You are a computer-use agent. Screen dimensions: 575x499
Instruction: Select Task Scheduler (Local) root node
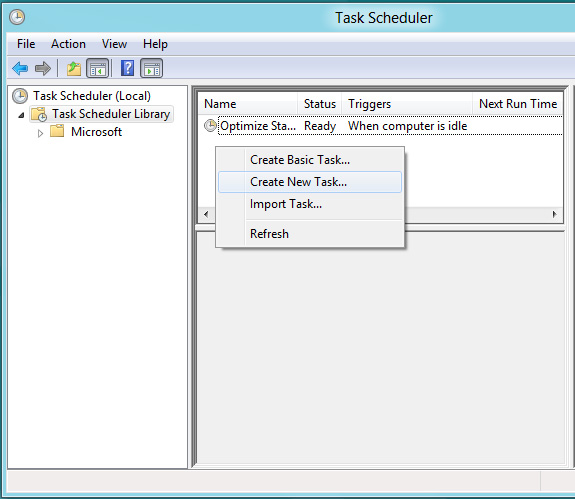pyautogui.click(x=92, y=96)
